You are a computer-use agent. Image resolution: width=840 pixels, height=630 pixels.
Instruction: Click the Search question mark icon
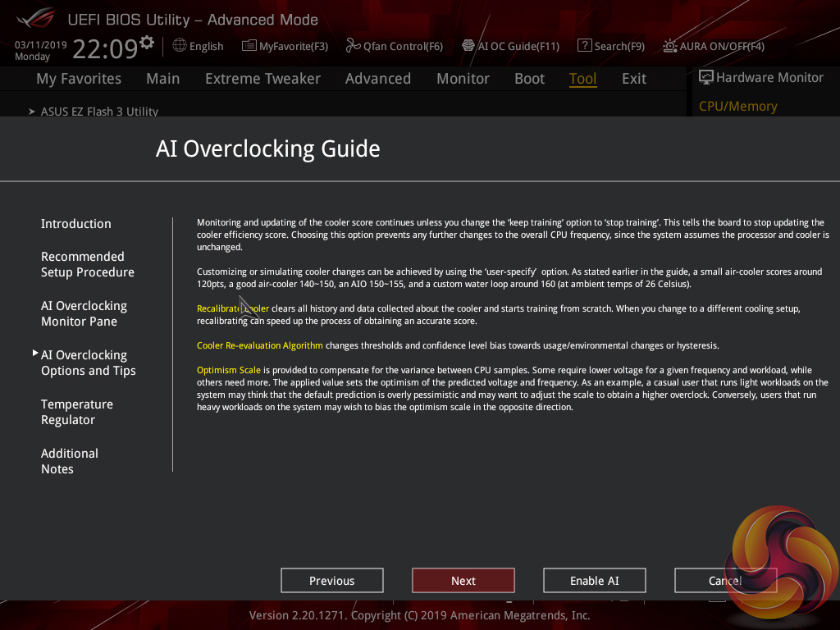coord(584,46)
